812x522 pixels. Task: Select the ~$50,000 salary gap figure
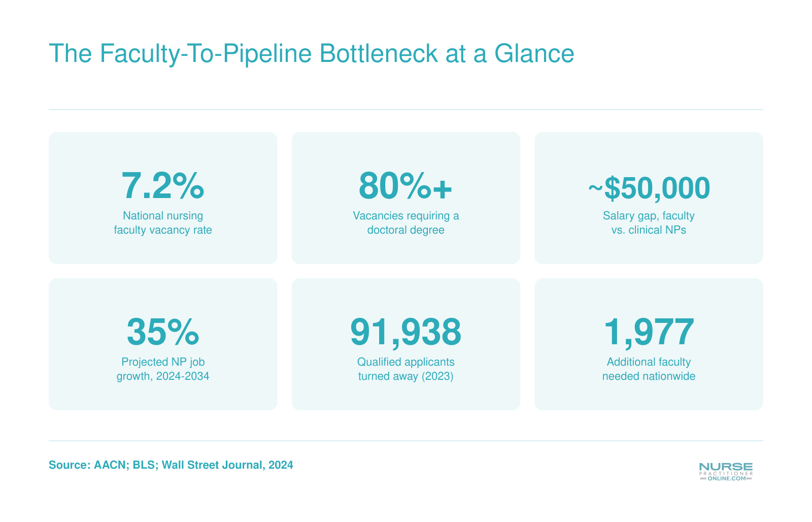(x=649, y=188)
